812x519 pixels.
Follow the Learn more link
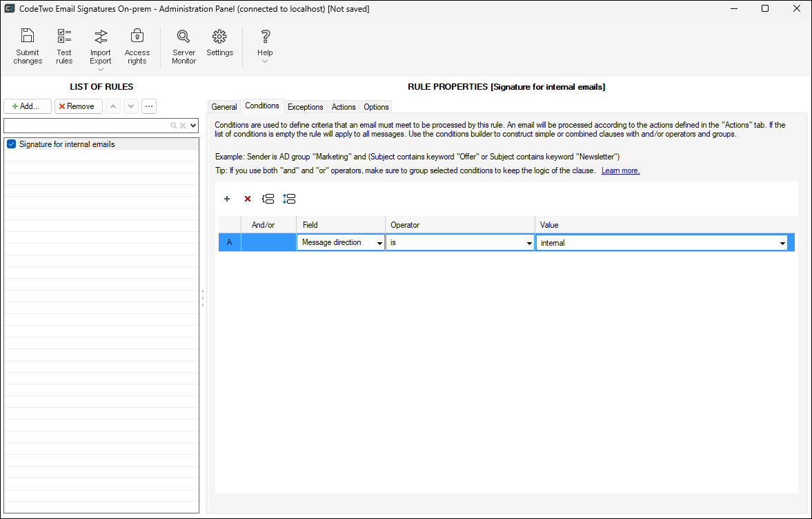point(620,170)
